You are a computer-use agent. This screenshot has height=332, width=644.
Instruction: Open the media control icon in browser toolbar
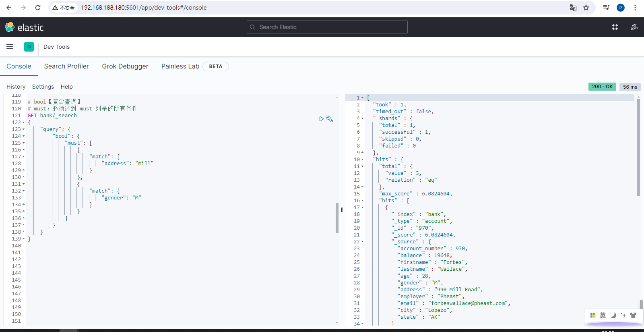(606, 8)
